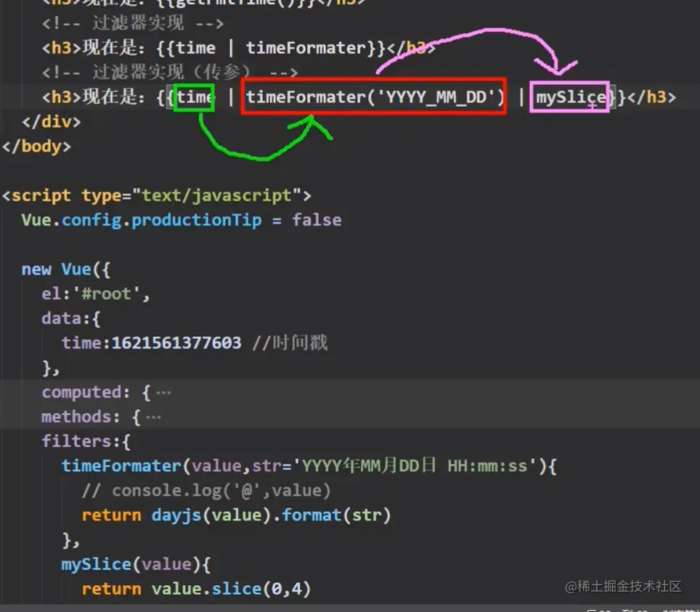
Task: Click the first comment '<!-- 过滤器实现 -->'
Action: click(133, 23)
